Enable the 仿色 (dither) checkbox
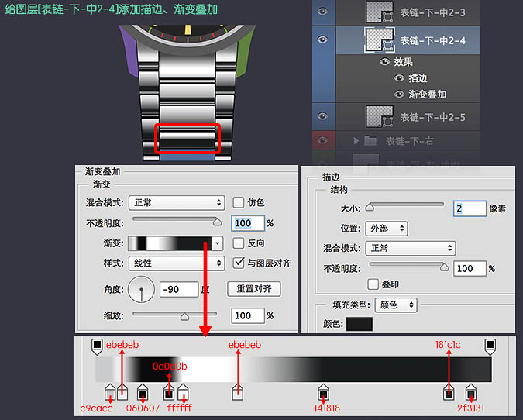523x420 pixels. tap(239, 202)
